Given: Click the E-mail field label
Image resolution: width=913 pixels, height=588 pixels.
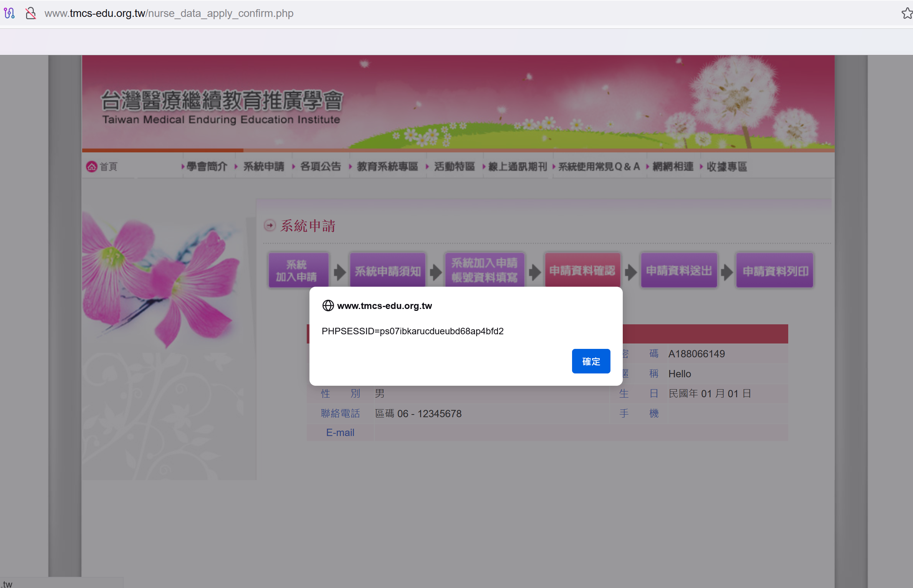Looking at the screenshot, I should tap(340, 433).
